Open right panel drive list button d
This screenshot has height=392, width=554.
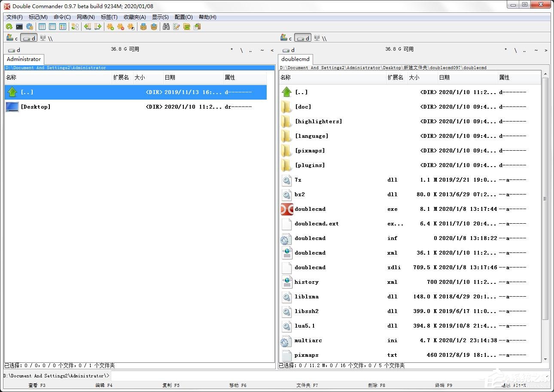(x=289, y=50)
